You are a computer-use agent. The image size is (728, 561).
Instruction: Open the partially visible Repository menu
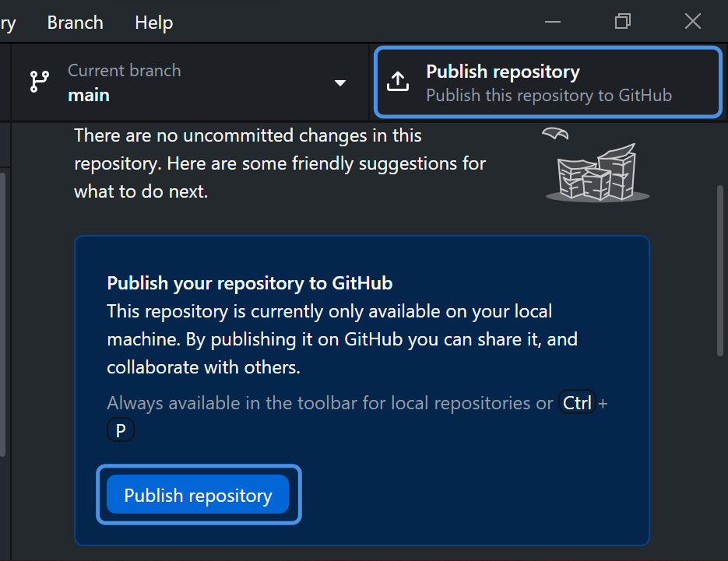(8, 23)
